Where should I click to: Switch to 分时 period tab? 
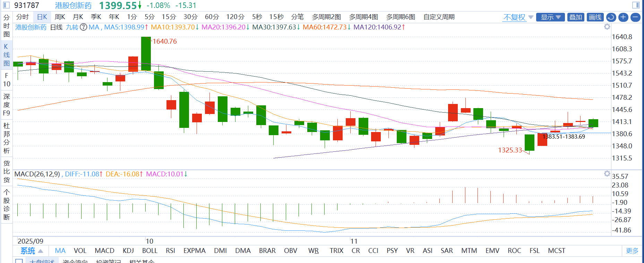(23, 17)
